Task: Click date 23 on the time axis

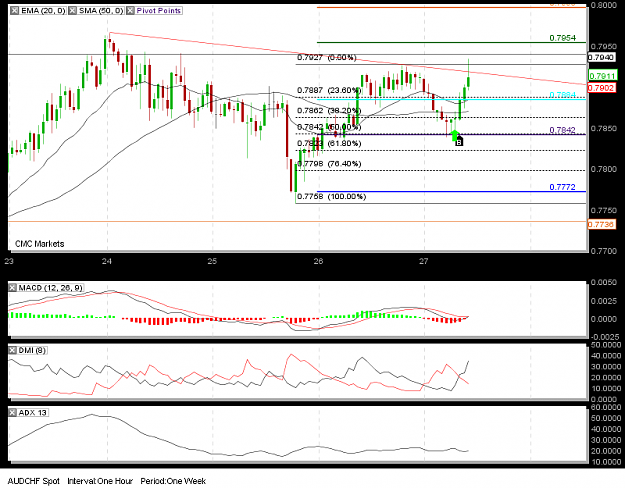Action: 9,261
